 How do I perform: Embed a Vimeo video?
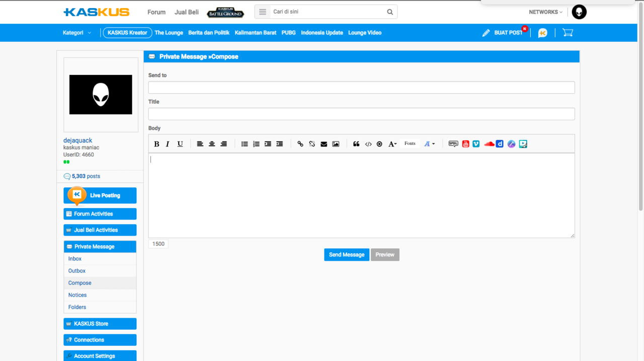click(476, 144)
